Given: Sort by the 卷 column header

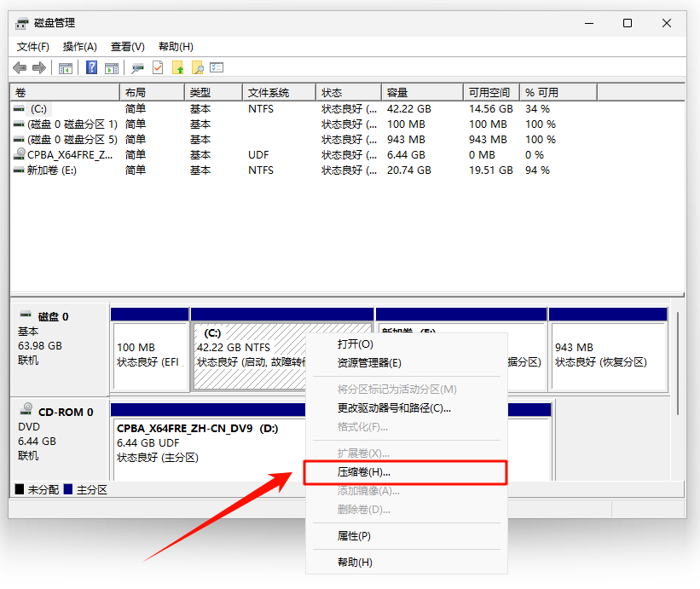Looking at the screenshot, I should coord(65,92).
